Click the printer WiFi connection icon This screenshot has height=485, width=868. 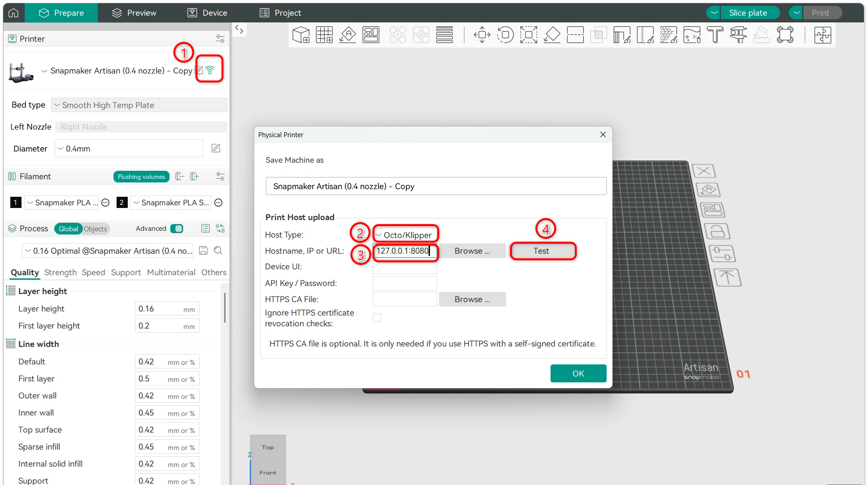coord(210,70)
